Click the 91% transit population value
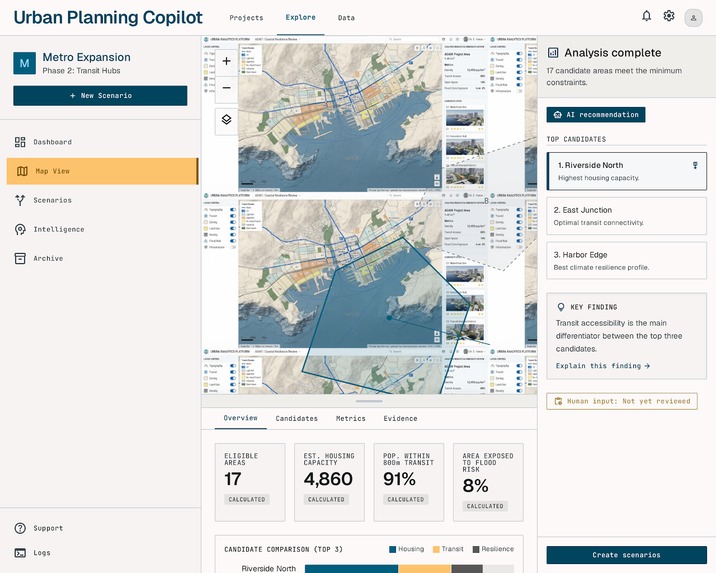The height and width of the screenshot is (573, 716). pos(399,479)
